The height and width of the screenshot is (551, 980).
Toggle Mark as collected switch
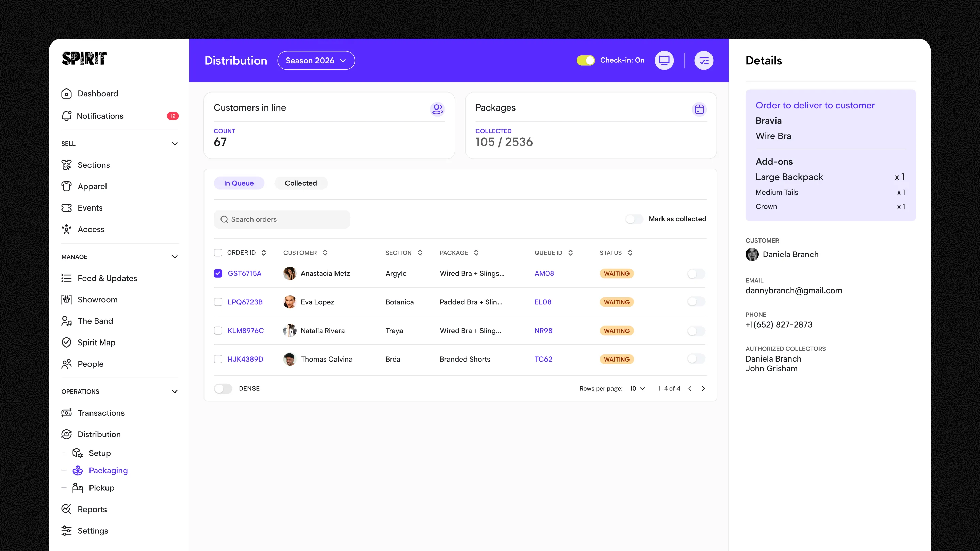point(634,219)
